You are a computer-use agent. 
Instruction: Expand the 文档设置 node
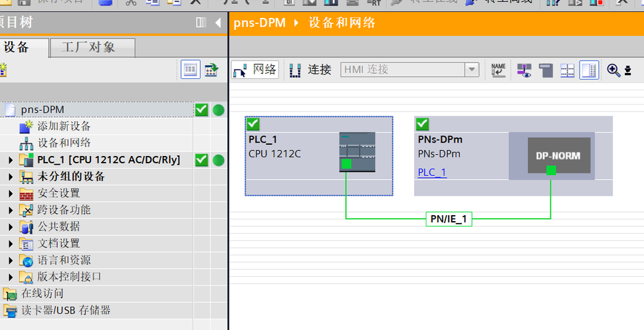click(x=11, y=244)
